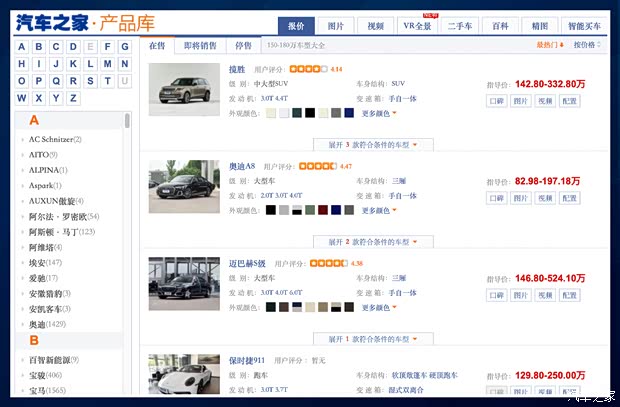This screenshot has width=620, height=407.
Task: Open 配置 for 奥迪A8
Action: click(x=570, y=198)
